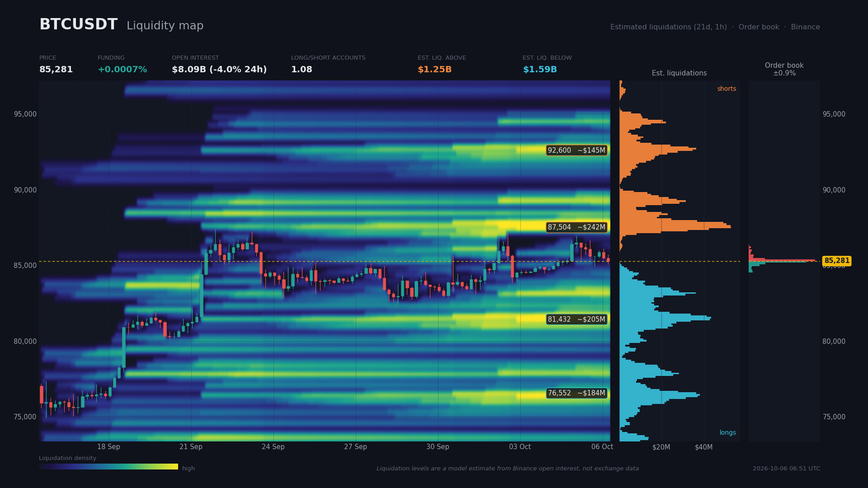Image resolution: width=868 pixels, height=488 pixels.
Task: Click the largest orange shorts histogram bar
Action: coord(675,227)
